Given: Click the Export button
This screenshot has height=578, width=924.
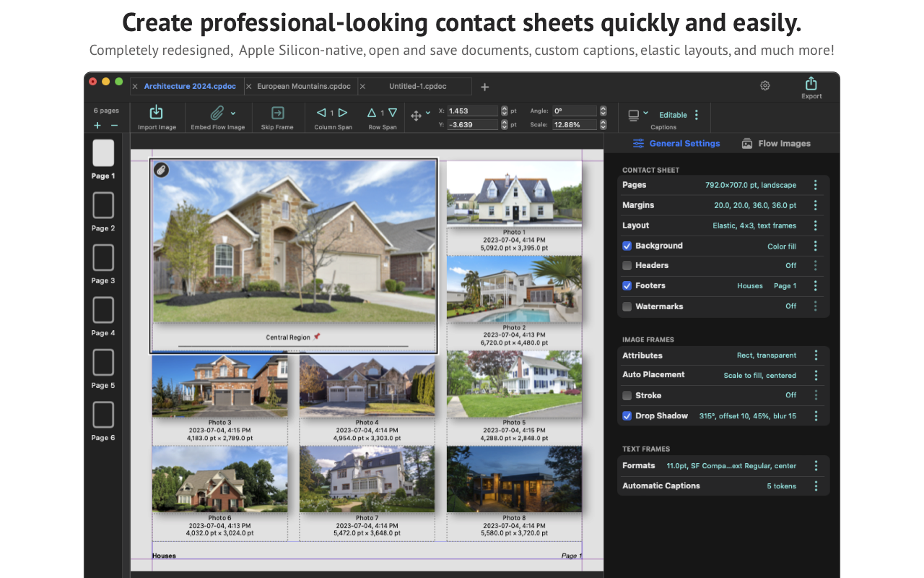Looking at the screenshot, I should pyautogui.click(x=811, y=87).
